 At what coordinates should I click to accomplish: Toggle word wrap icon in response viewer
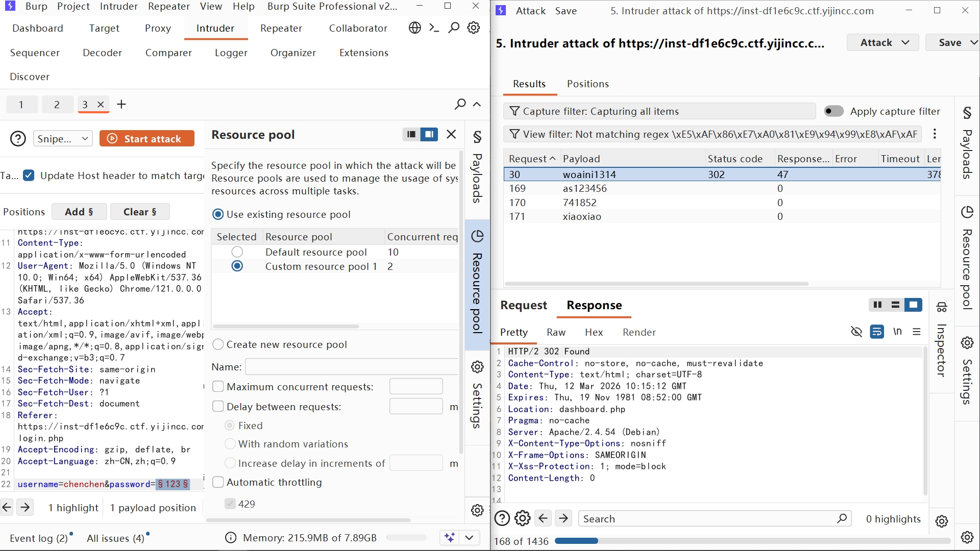pyautogui.click(x=877, y=332)
